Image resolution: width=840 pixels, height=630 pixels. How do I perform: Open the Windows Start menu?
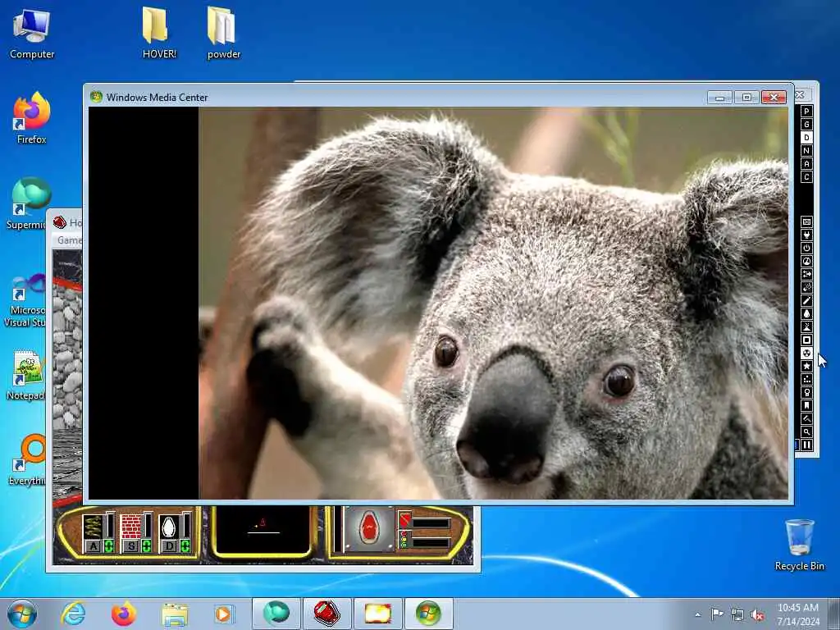click(x=22, y=614)
